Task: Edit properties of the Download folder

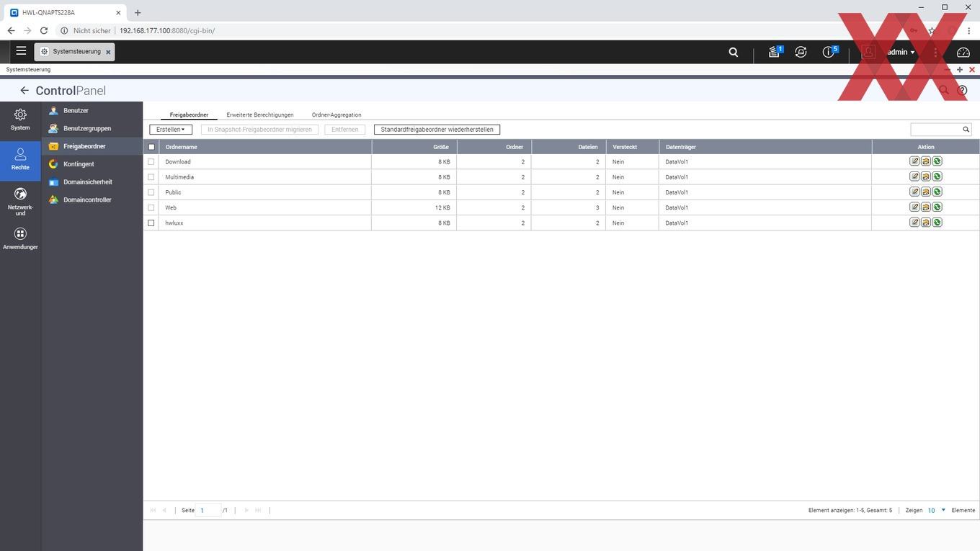Action: (x=914, y=161)
